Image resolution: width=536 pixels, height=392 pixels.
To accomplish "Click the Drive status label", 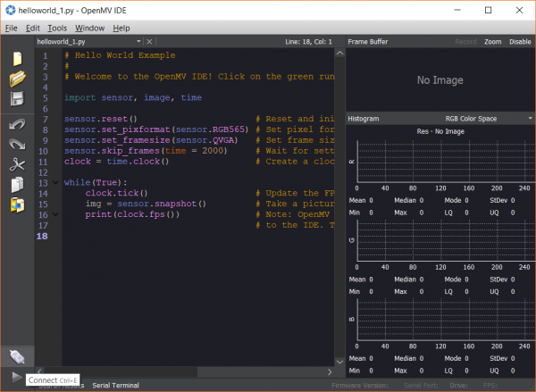I will pyautogui.click(x=458, y=386).
